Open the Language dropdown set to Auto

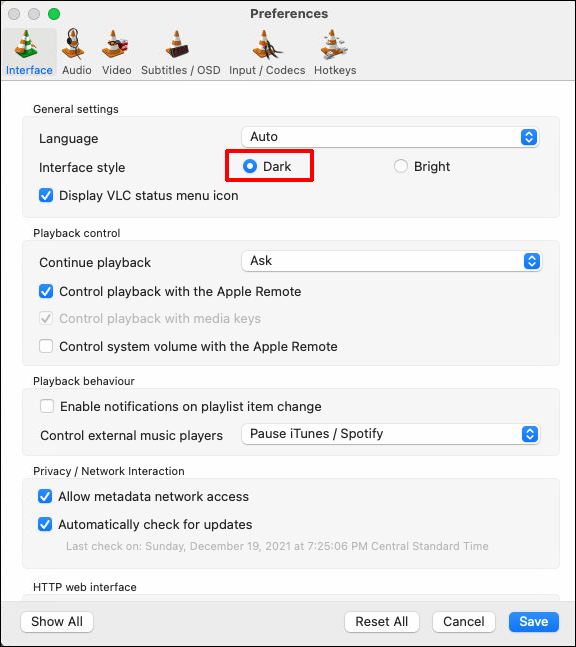click(x=390, y=137)
